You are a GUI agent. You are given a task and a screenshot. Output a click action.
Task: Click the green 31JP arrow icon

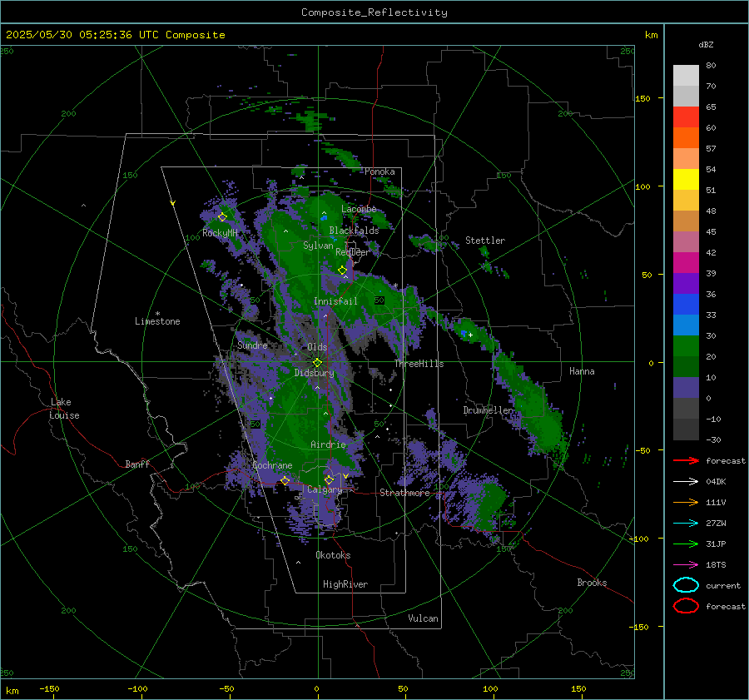tap(686, 544)
